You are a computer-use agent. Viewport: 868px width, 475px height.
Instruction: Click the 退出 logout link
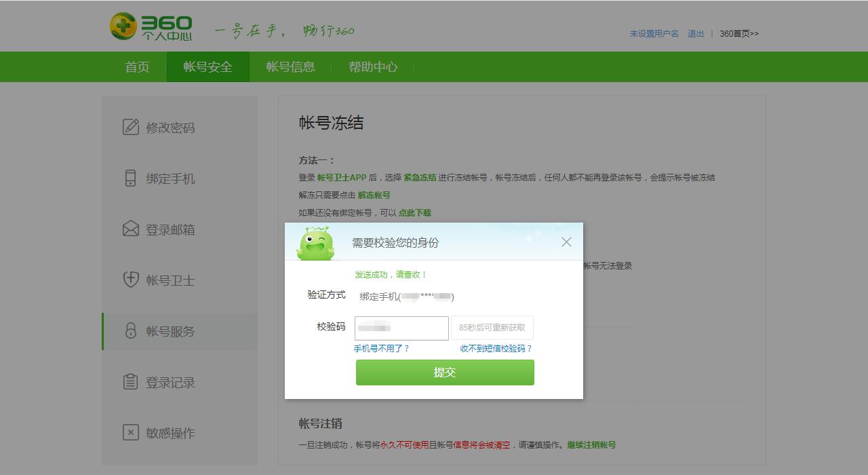tap(695, 32)
